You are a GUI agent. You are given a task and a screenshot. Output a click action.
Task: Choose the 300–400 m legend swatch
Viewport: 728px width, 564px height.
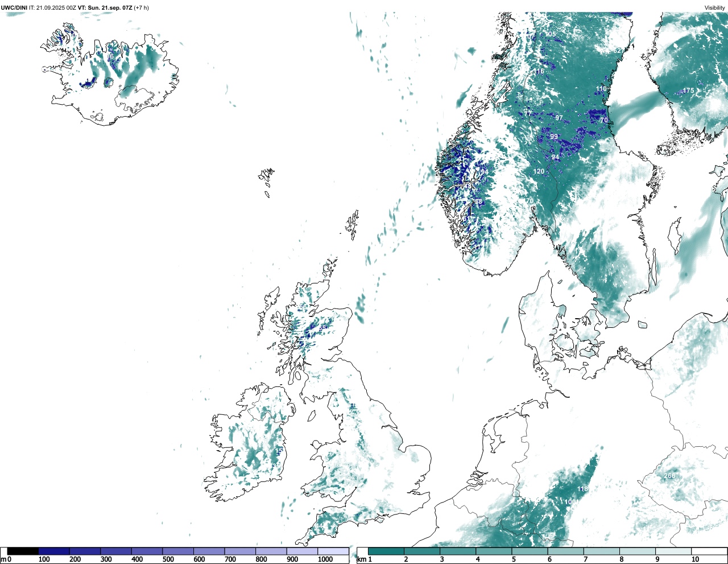(116, 551)
